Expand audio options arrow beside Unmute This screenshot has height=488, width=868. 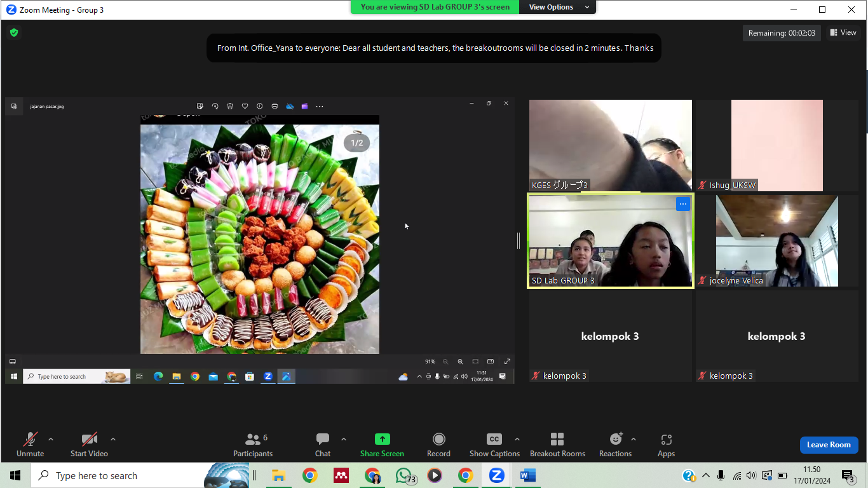(51, 439)
